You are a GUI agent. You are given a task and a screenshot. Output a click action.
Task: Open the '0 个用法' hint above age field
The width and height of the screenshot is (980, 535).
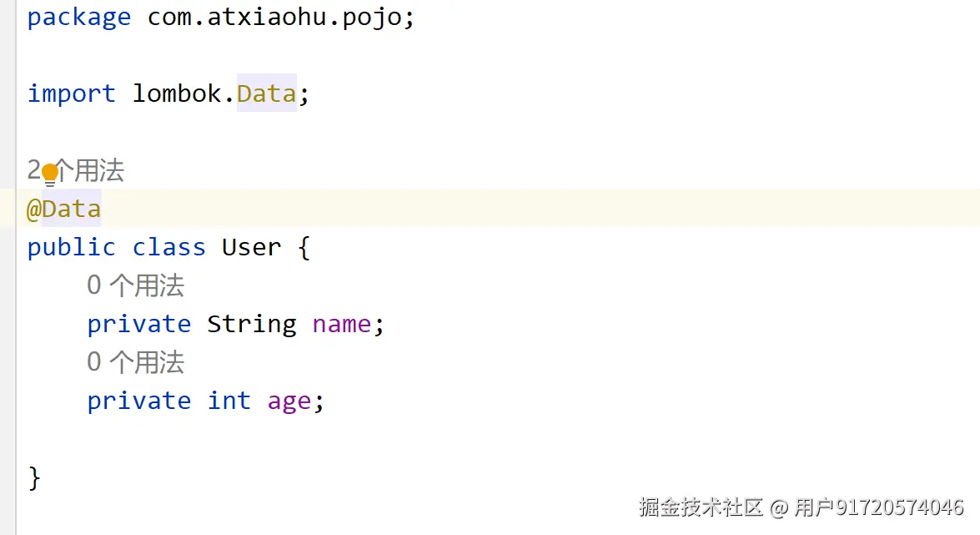click(136, 361)
